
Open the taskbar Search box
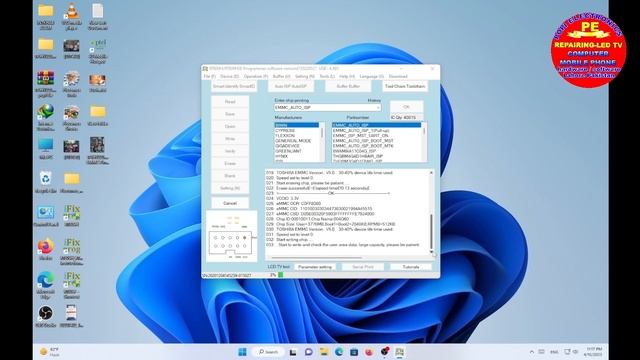click(268, 352)
